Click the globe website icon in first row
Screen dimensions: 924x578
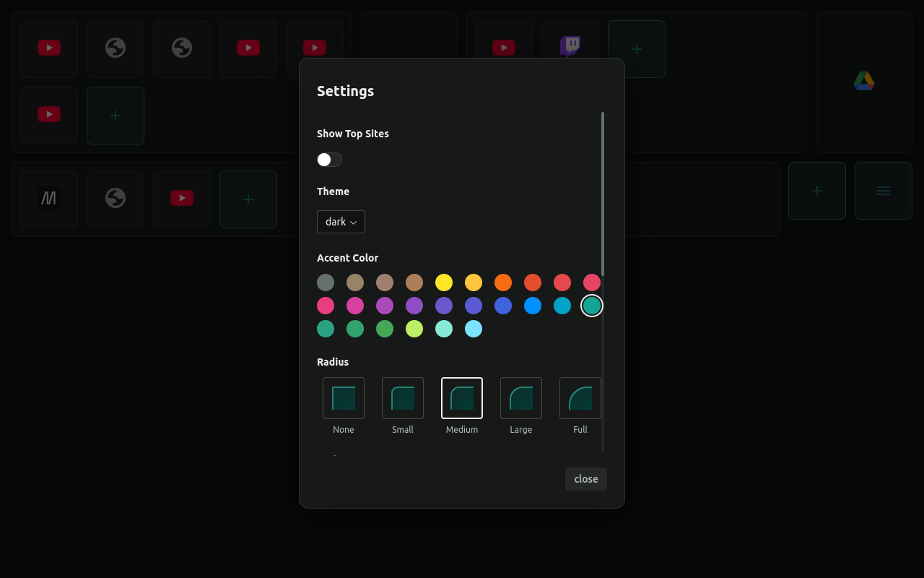115,48
